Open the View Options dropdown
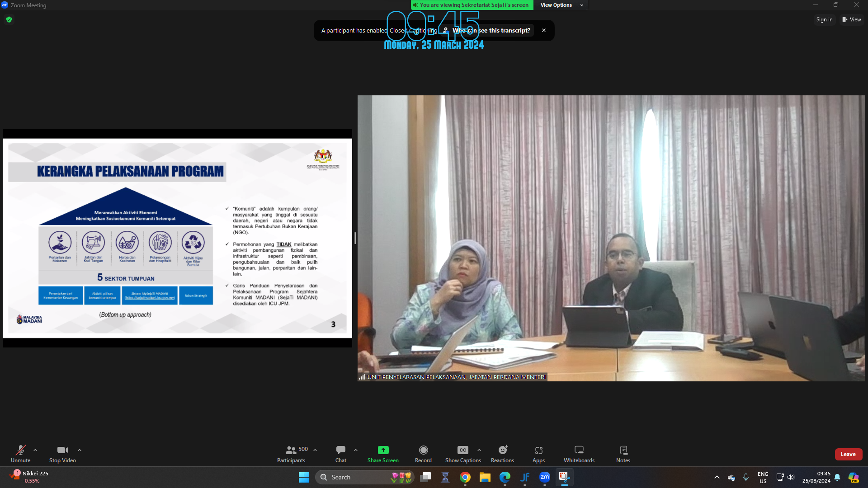Image resolution: width=868 pixels, height=488 pixels. 562,5
